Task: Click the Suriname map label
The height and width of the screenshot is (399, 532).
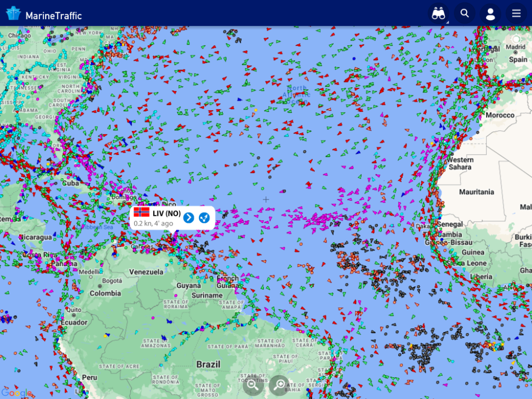Action: (x=207, y=295)
